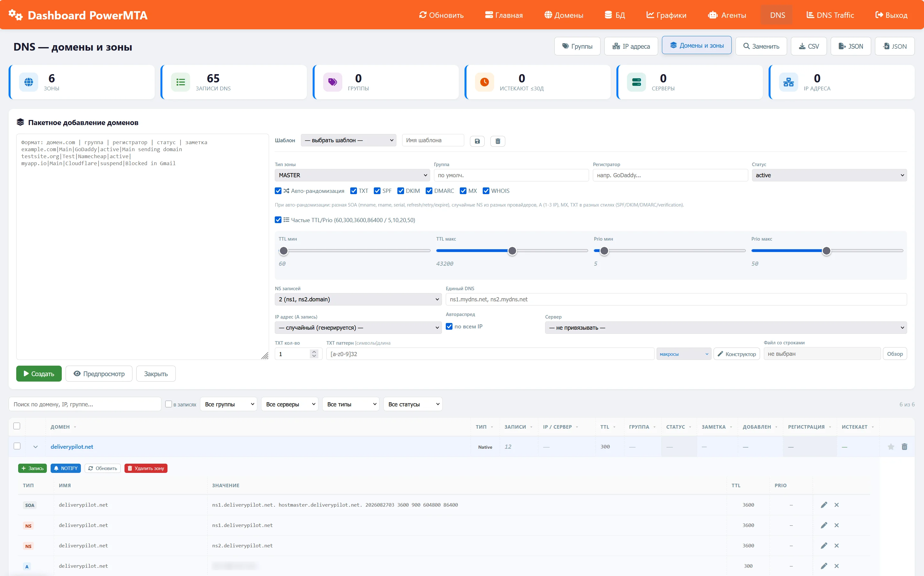Click the NOTIFY bell button
The height and width of the screenshot is (576, 924).
click(x=66, y=468)
